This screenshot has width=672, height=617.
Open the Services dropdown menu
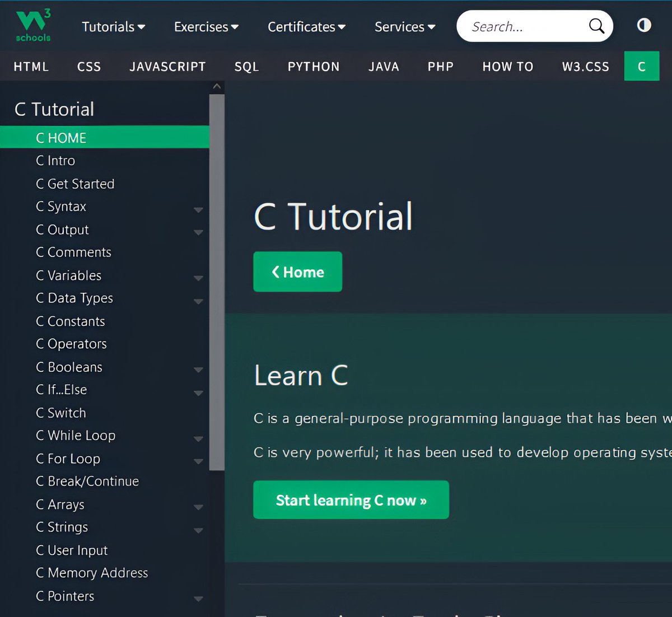pos(405,26)
